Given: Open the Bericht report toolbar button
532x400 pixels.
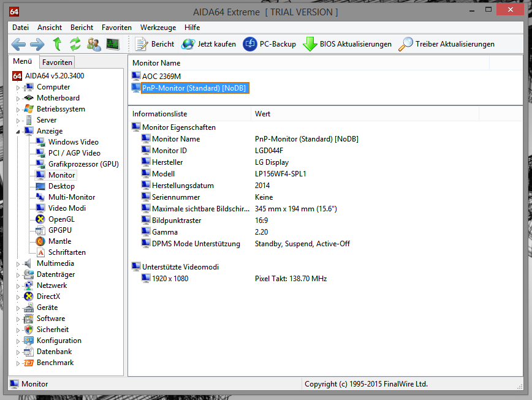Looking at the screenshot, I should (154, 44).
